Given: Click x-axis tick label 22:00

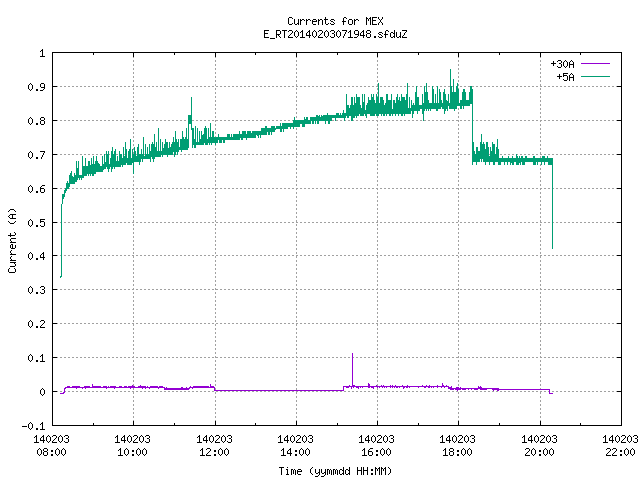Looking at the screenshot, I should (x=620, y=452).
